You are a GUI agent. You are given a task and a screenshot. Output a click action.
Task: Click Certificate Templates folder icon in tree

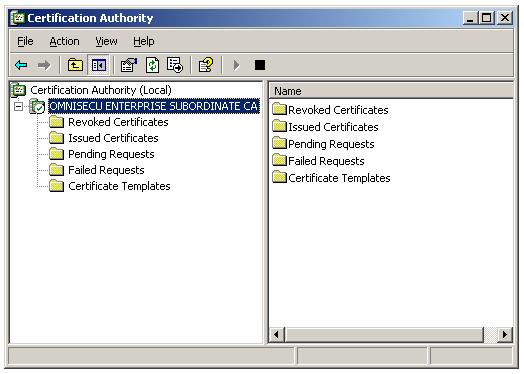(56, 186)
